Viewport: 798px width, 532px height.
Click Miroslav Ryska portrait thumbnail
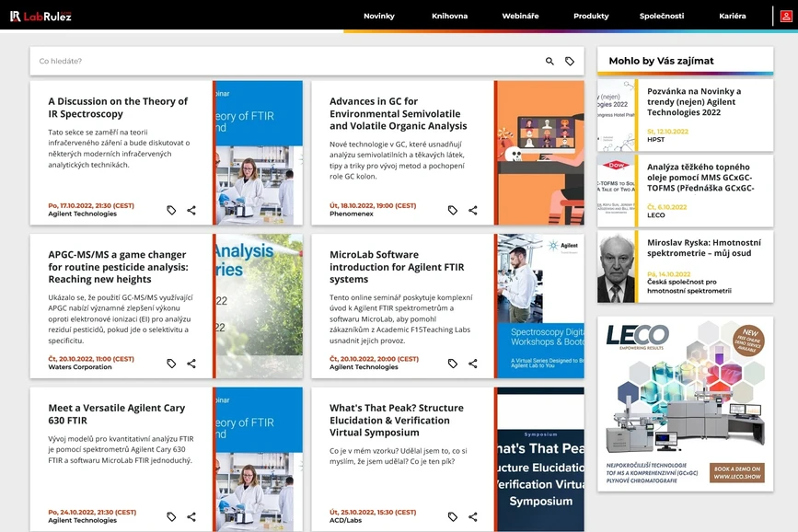pos(616,267)
